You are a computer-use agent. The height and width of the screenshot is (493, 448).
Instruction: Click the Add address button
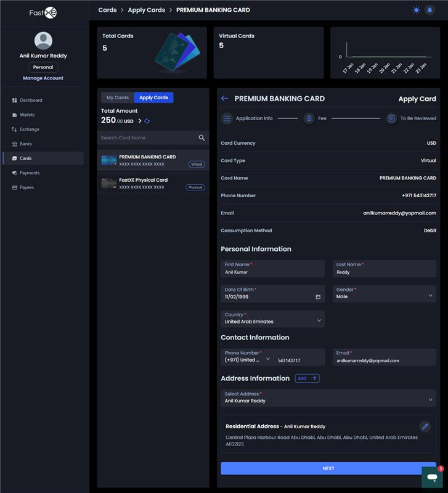click(307, 378)
